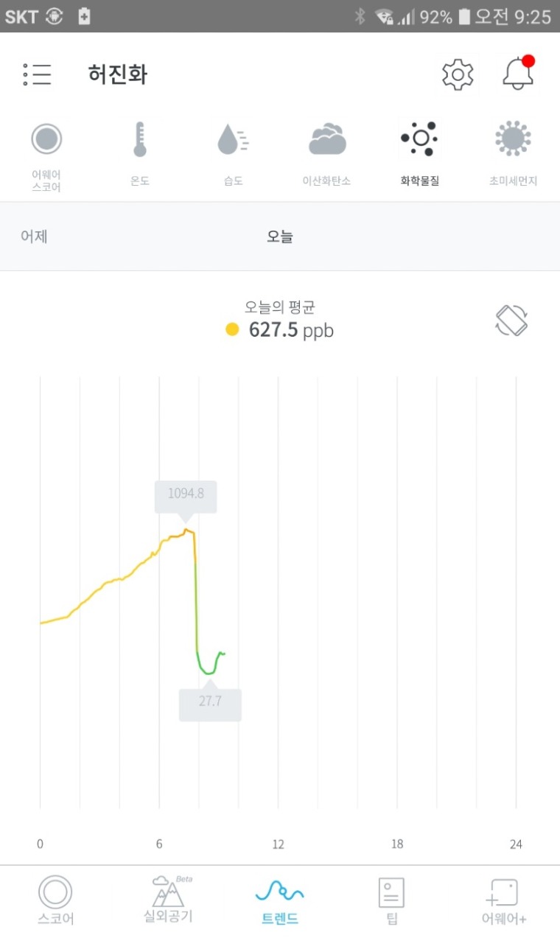Image resolution: width=560 pixels, height=938 pixels.
Task: Open the 실외공기 outdoor air tab
Action: tap(168, 900)
